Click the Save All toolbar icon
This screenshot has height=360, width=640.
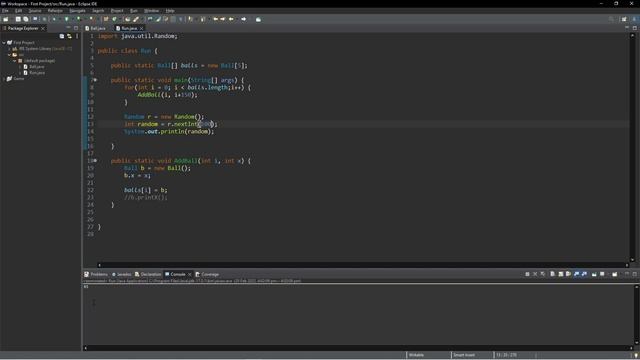coord(26,19)
